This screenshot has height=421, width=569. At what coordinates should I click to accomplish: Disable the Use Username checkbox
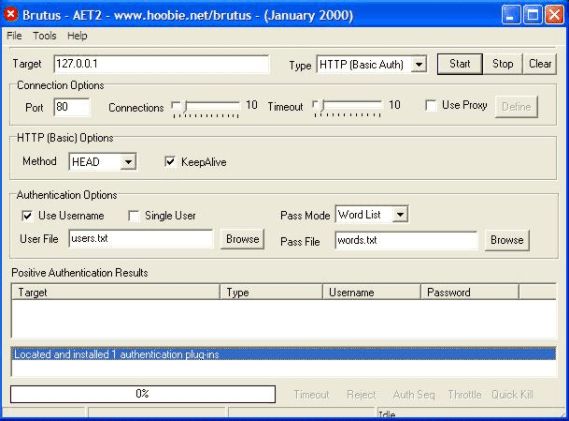tap(27, 216)
